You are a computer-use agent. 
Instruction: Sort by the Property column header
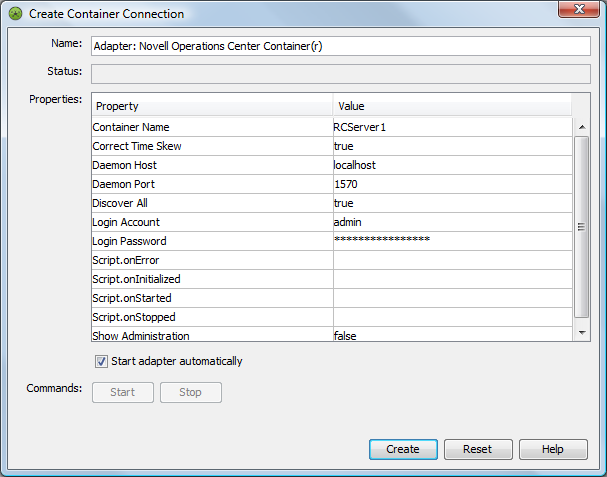tap(212, 106)
